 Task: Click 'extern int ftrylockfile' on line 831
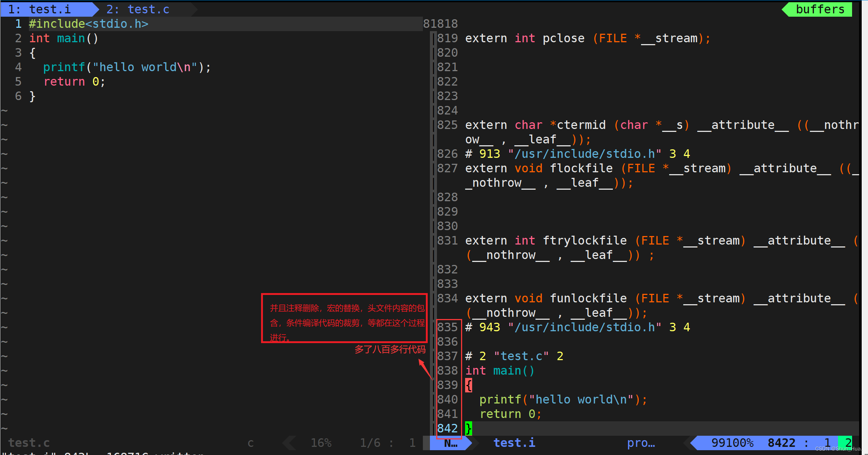(x=546, y=240)
